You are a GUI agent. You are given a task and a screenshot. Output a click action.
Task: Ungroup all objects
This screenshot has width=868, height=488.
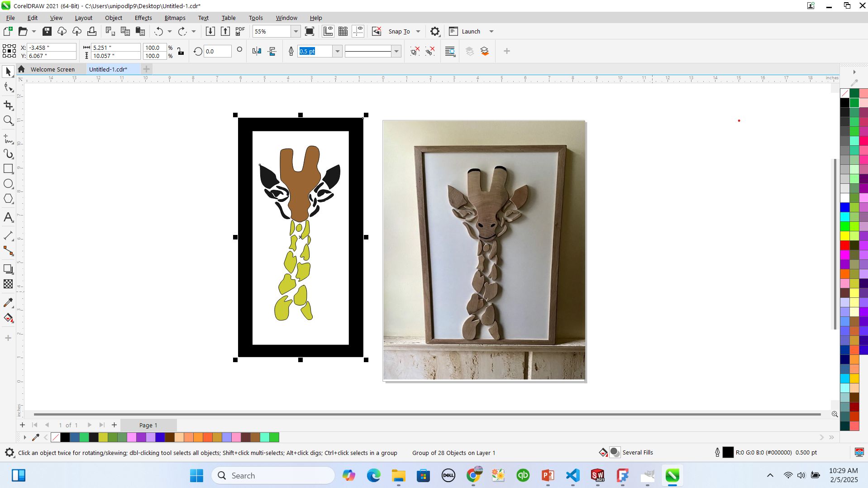[x=430, y=51]
